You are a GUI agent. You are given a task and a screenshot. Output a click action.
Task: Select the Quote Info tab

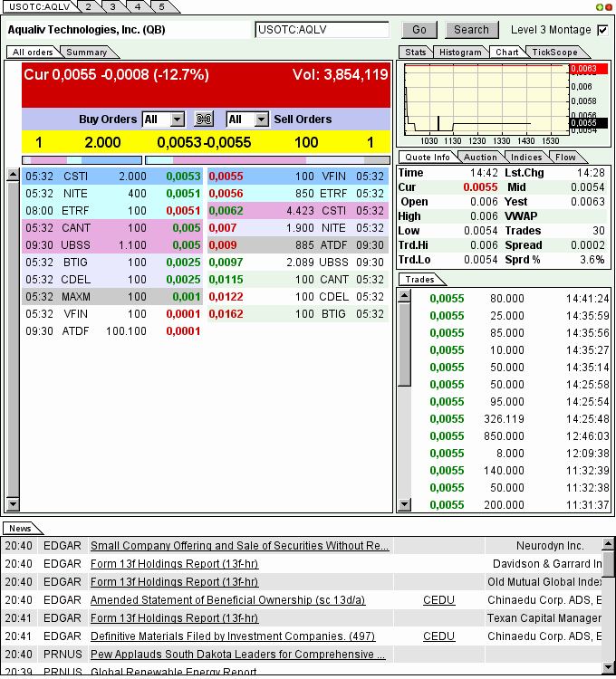pos(428,158)
